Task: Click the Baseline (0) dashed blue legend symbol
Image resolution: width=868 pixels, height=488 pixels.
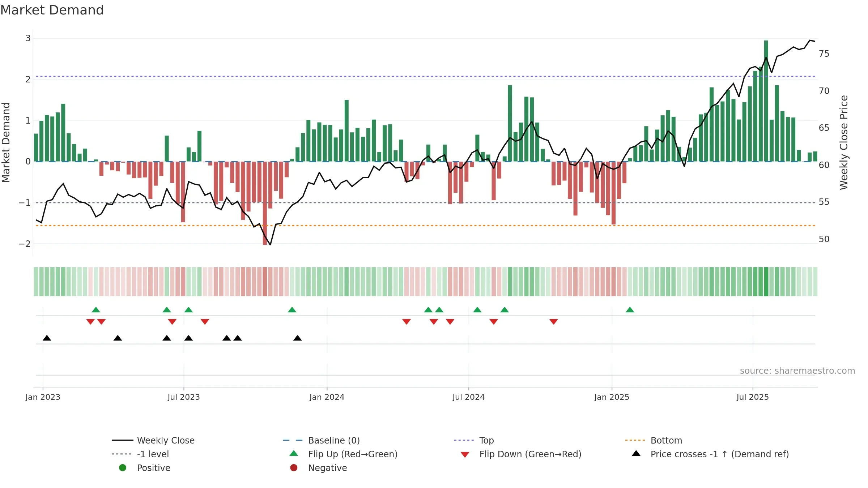Action: (293, 440)
